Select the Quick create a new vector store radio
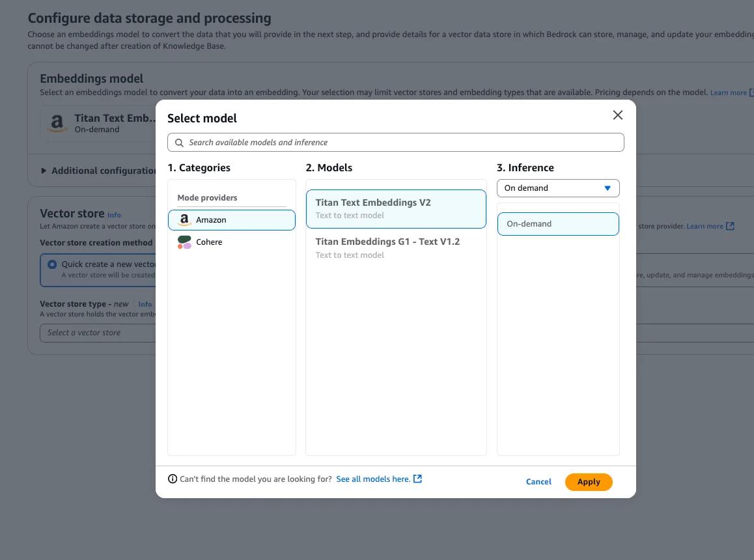754x560 pixels. (x=52, y=265)
